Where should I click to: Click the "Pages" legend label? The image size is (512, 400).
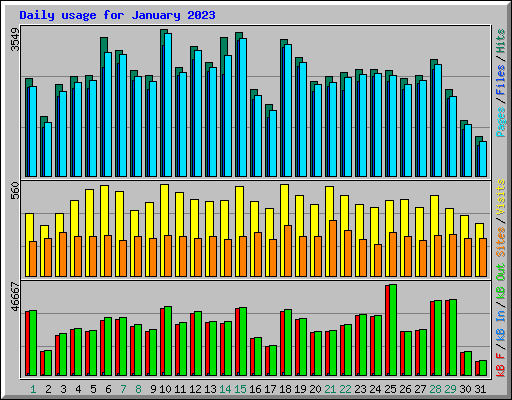pos(501,122)
